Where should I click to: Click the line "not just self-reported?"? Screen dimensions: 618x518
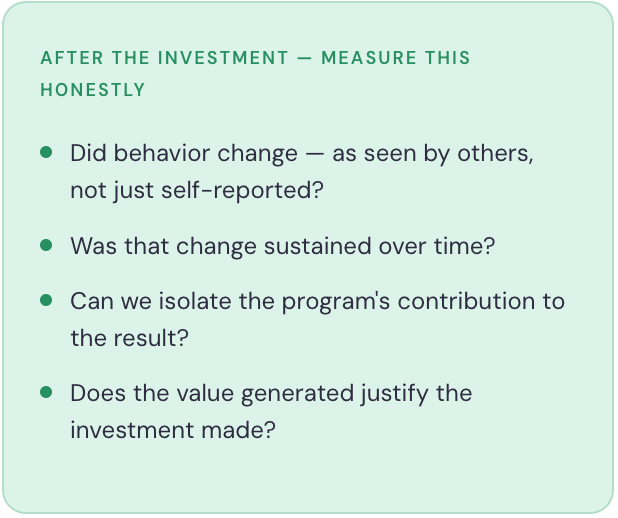coord(197,190)
